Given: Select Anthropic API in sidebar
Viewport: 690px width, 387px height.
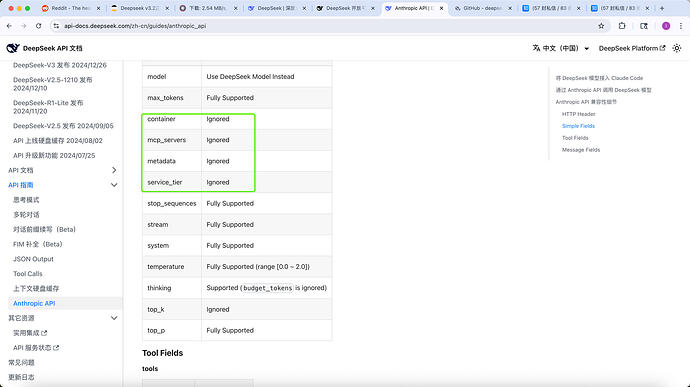Looking at the screenshot, I should pos(34,303).
